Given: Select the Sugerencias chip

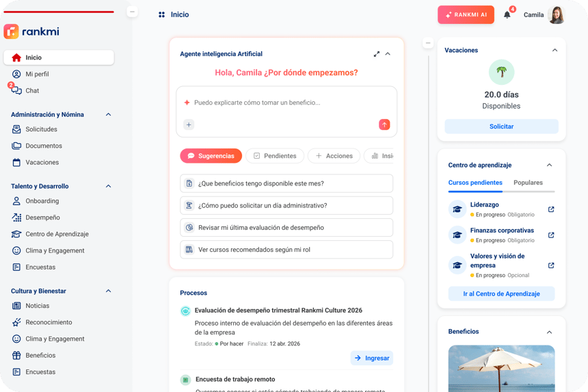Looking at the screenshot, I should point(211,156).
